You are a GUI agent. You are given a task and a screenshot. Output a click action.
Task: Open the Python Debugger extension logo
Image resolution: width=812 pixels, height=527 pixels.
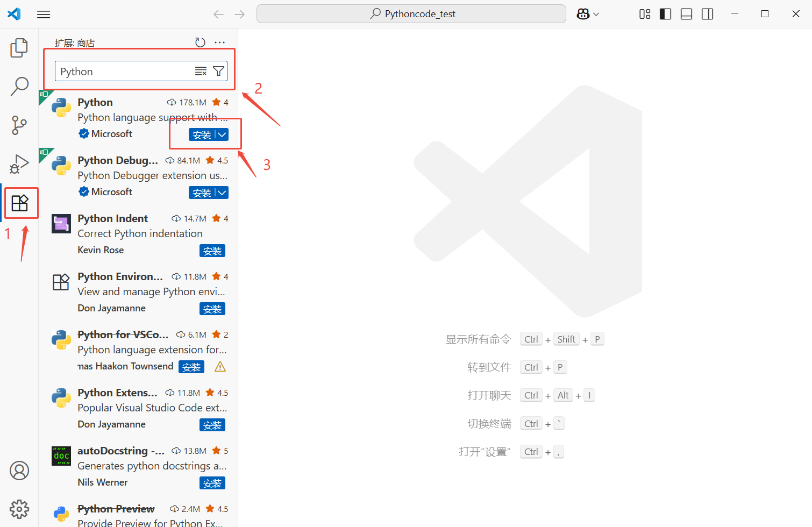coord(61,166)
